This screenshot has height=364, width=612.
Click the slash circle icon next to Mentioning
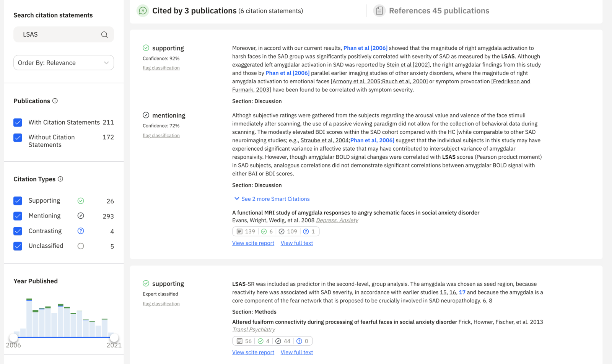click(x=81, y=216)
